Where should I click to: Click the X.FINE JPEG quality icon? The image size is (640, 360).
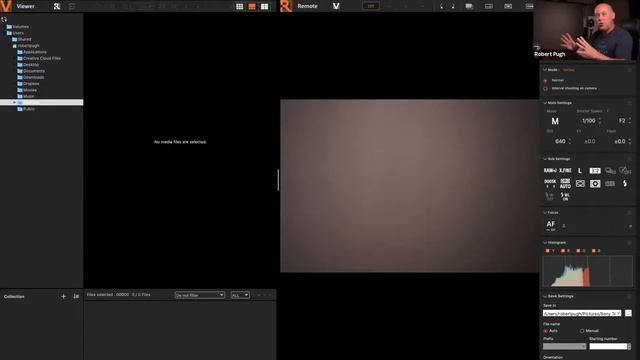(565, 170)
